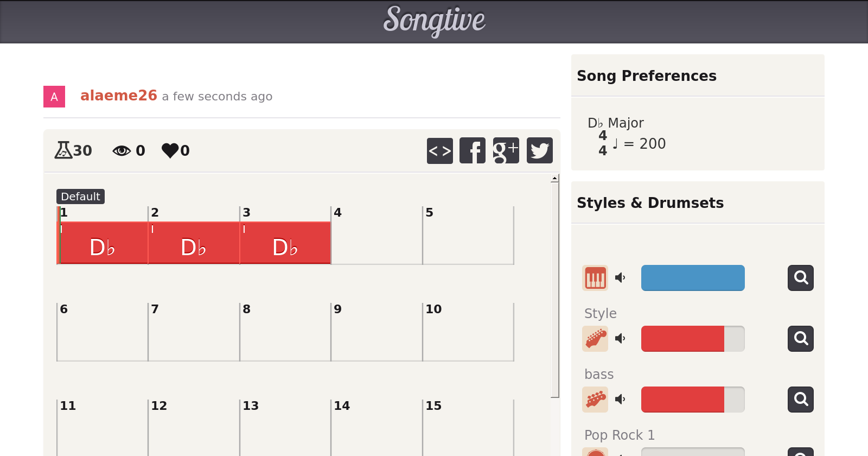Click the embed code icon

(439, 150)
